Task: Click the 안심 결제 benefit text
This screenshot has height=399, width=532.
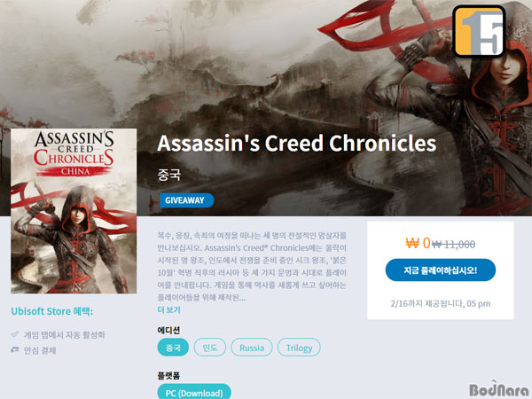Action: pyautogui.click(x=40, y=350)
